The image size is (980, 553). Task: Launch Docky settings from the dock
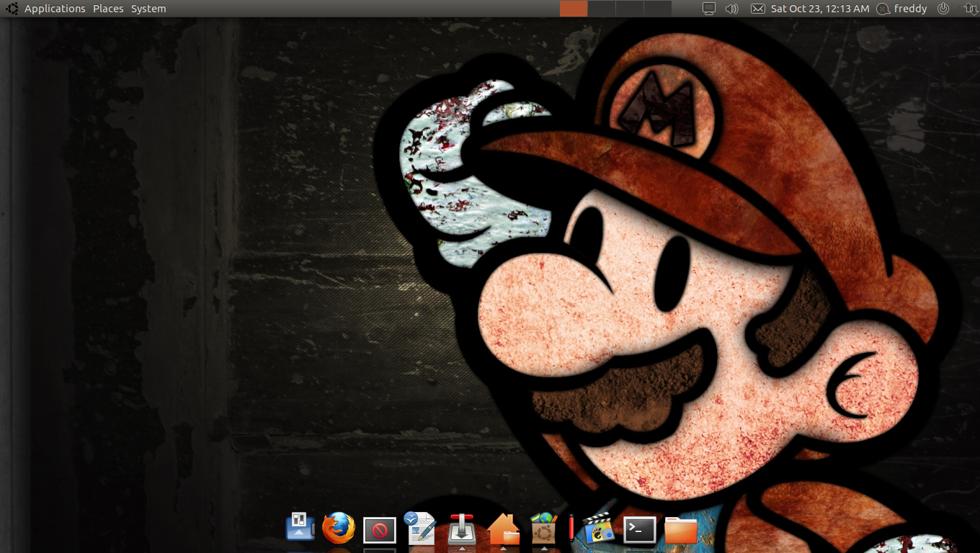pos(300,527)
